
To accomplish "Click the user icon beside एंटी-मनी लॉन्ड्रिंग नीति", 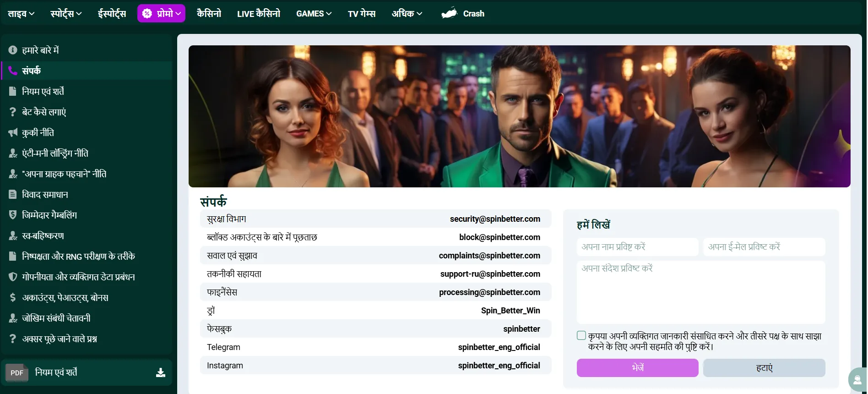I will 13,153.
